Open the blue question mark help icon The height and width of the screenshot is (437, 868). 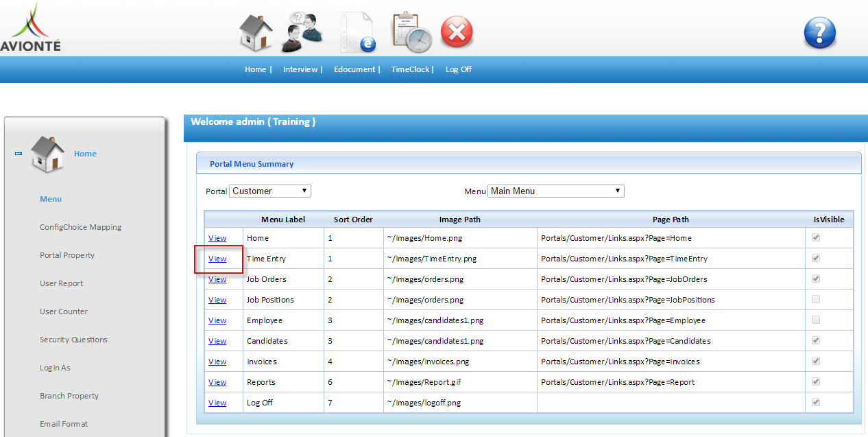[819, 33]
